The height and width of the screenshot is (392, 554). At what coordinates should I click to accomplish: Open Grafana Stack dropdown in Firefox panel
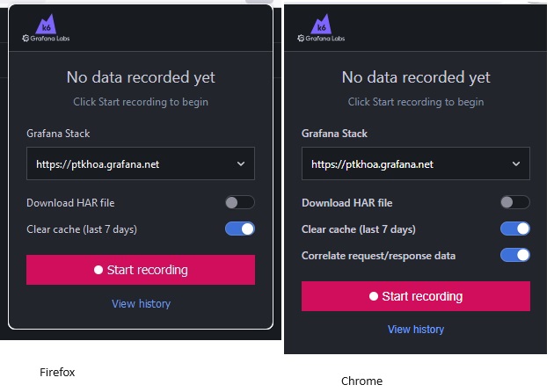141,164
